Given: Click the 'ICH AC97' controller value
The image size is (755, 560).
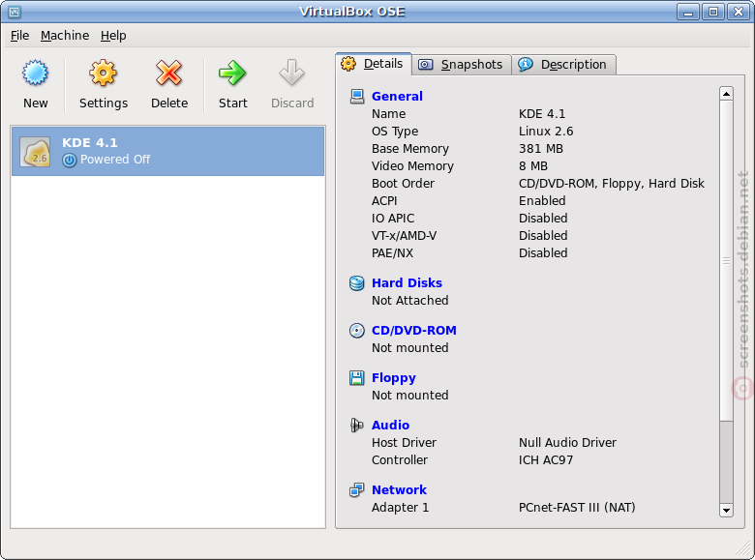Looking at the screenshot, I should pos(546,460).
